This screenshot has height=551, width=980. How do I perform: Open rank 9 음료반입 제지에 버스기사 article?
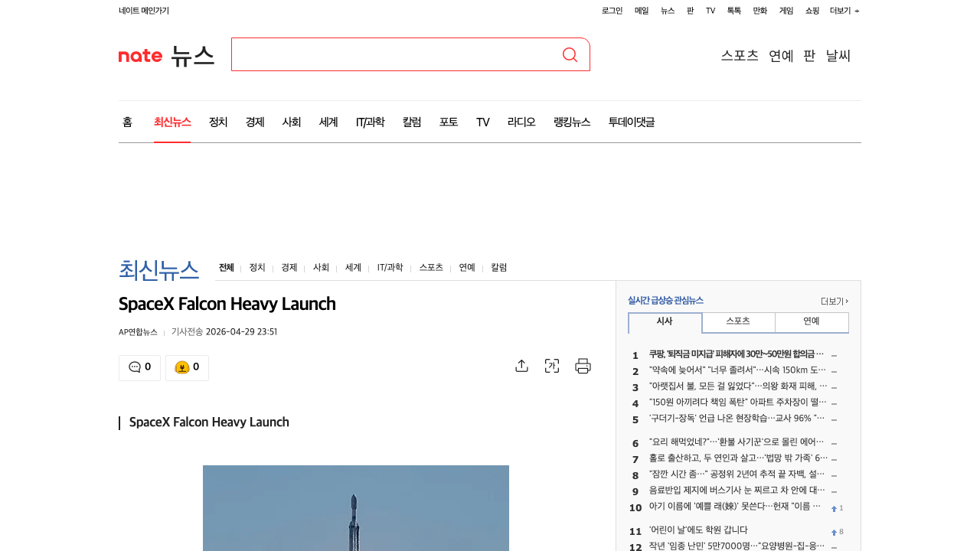tap(737, 491)
